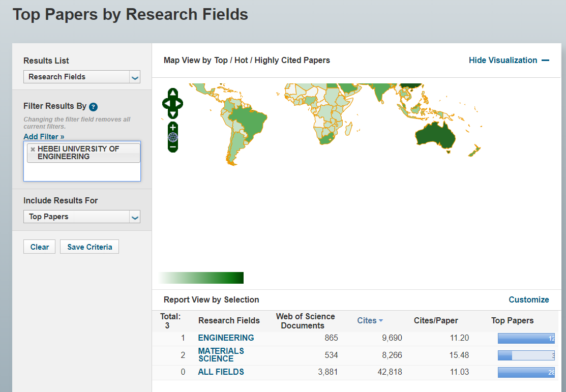The image size is (566, 392).
Task: Pan the map up with the arrow
Action: coord(172,93)
